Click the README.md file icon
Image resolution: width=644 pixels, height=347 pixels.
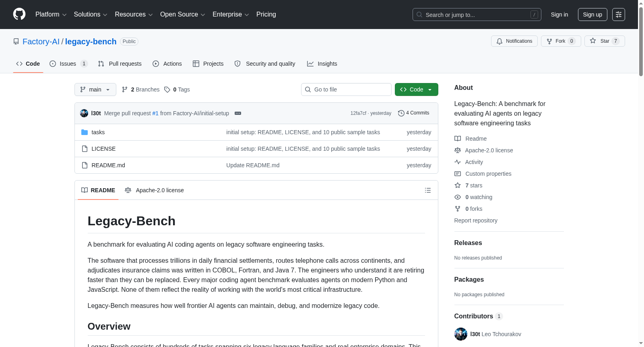pyautogui.click(x=85, y=165)
